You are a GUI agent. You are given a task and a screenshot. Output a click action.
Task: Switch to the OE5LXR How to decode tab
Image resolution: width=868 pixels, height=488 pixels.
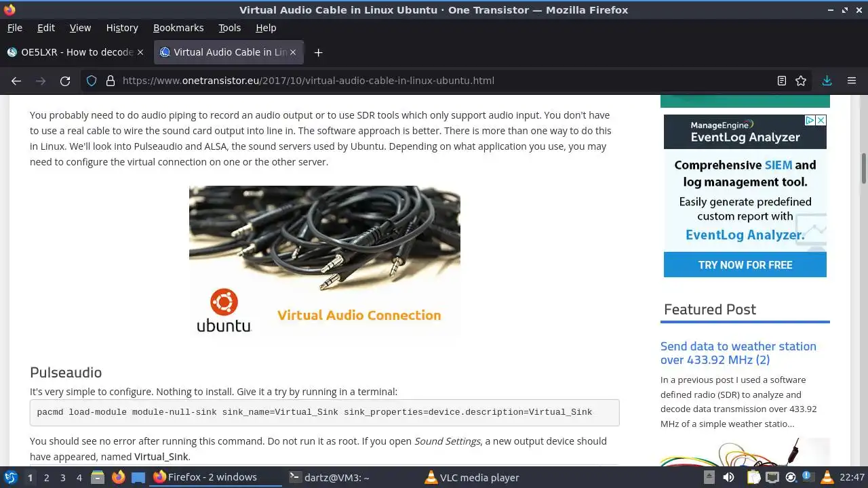pyautogui.click(x=76, y=52)
